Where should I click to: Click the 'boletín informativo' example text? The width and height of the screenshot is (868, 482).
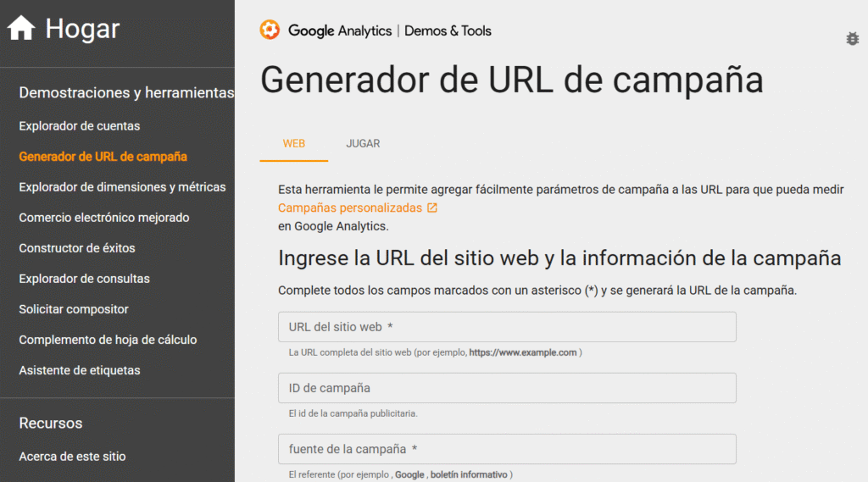coord(469,474)
